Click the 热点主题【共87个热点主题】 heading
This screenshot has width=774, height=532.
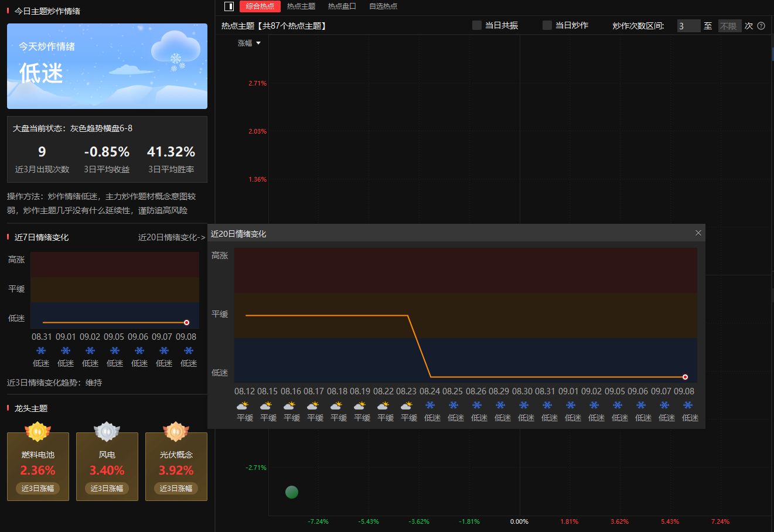pyautogui.click(x=274, y=26)
